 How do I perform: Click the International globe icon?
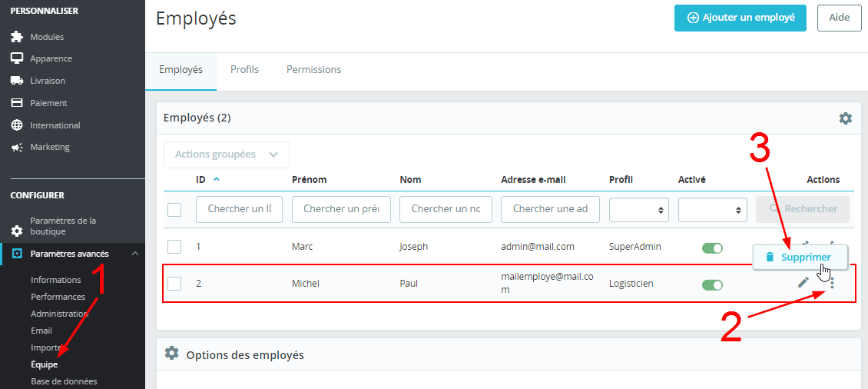point(16,125)
